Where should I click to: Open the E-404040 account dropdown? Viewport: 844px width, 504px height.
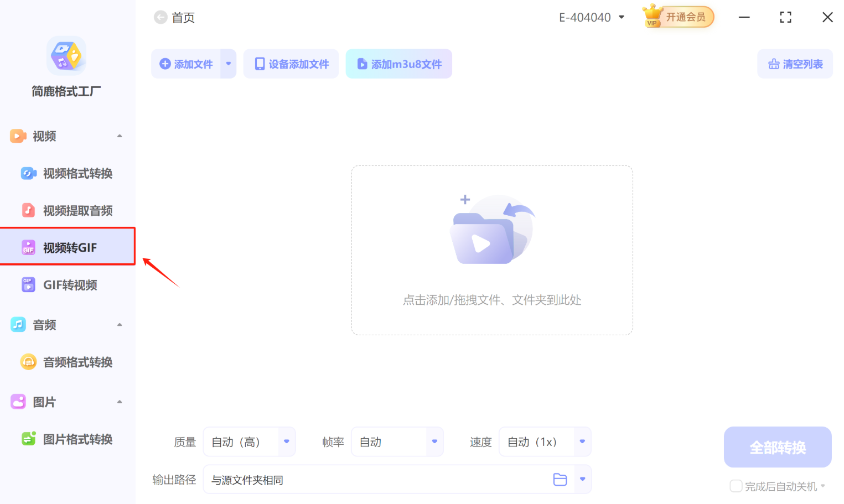pos(592,18)
